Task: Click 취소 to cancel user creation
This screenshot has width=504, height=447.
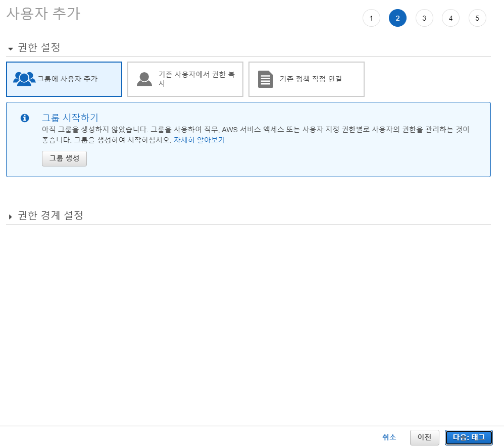Action: [389, 437]
